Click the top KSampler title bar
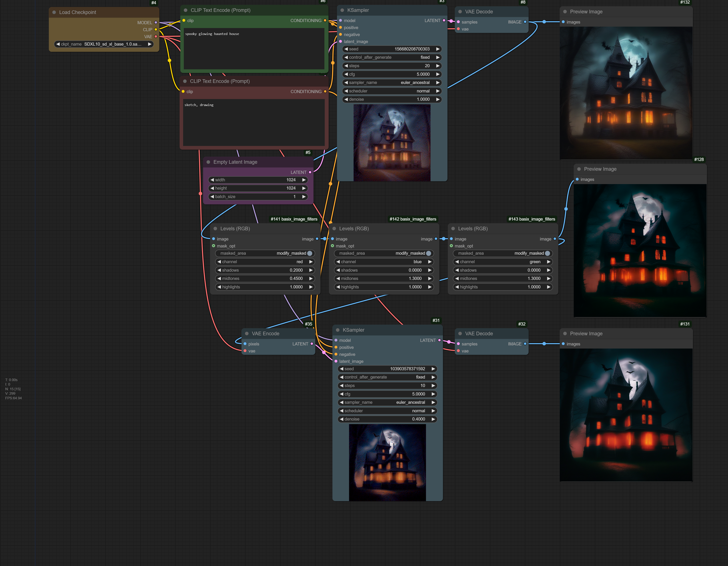The image size is (728, 566). [x=392, y=10]
